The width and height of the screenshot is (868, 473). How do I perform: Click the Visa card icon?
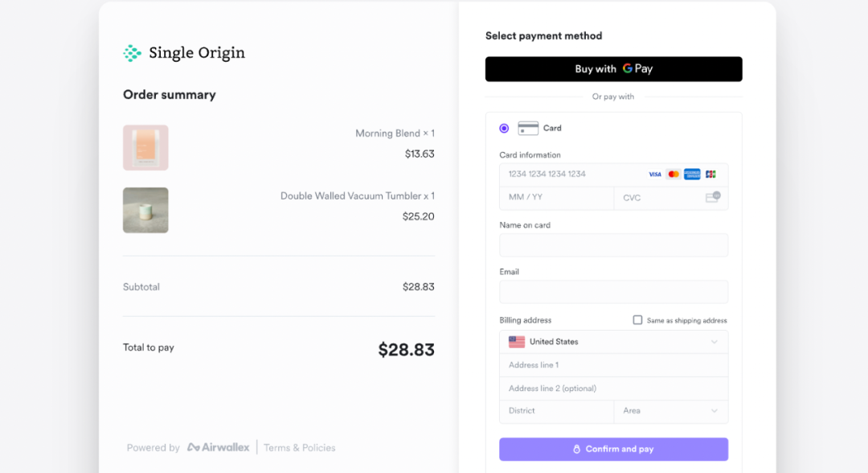(655, 175)
